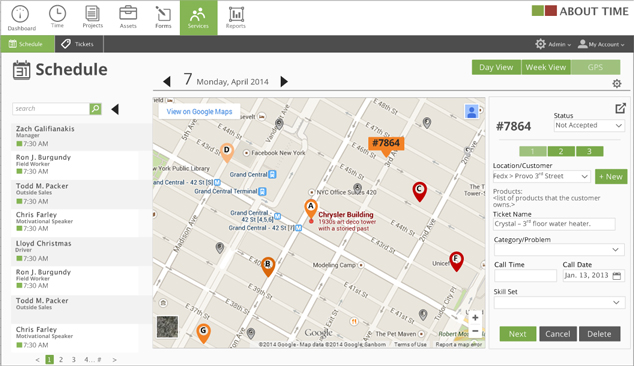Click the search magnifier button

[95, 109]
